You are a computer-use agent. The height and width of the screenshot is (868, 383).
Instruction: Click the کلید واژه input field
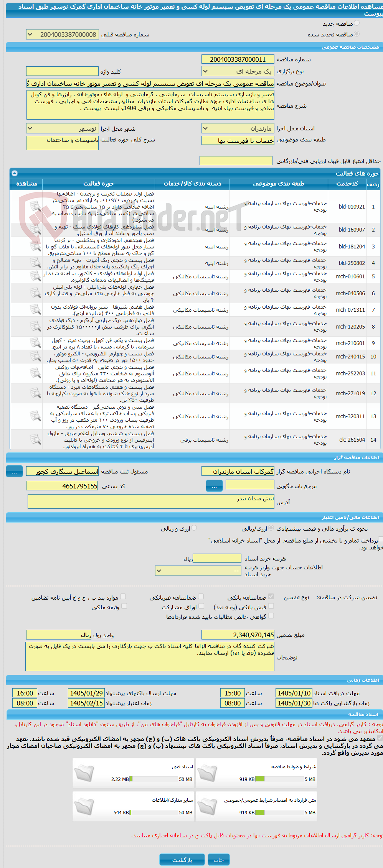tap(62, 71)
